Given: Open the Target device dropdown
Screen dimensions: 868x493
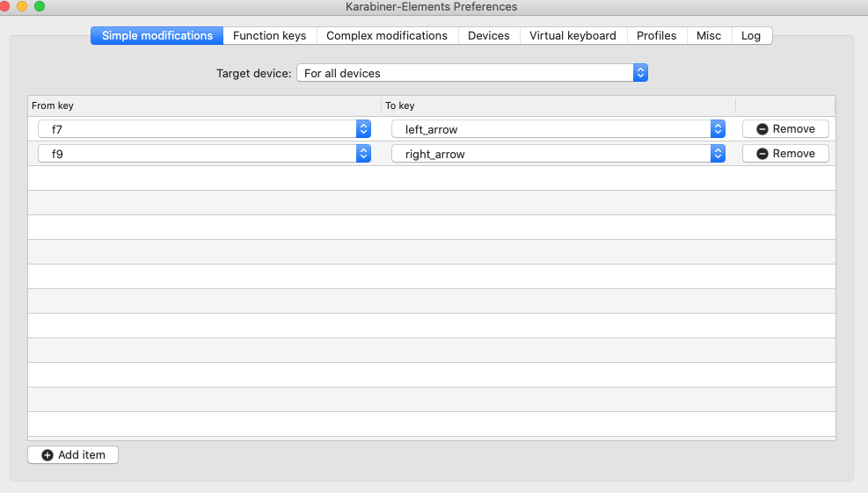Looking at the screenshot, I should (x=472, y=73).
